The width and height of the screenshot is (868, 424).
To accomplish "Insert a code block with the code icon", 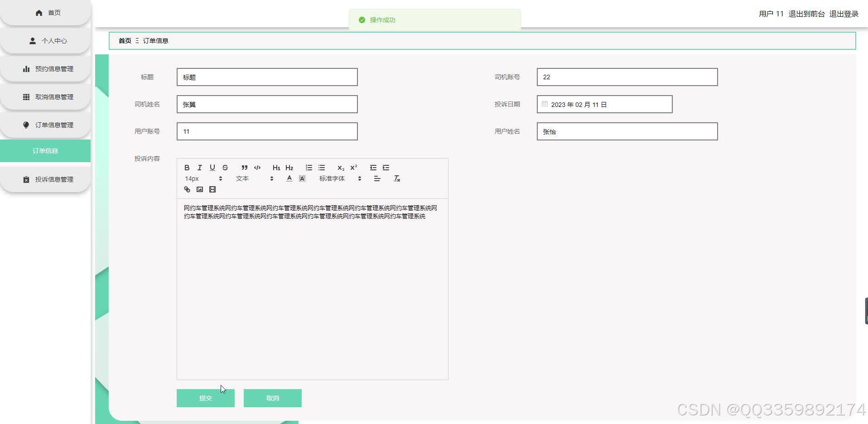I will pos(257,168).
